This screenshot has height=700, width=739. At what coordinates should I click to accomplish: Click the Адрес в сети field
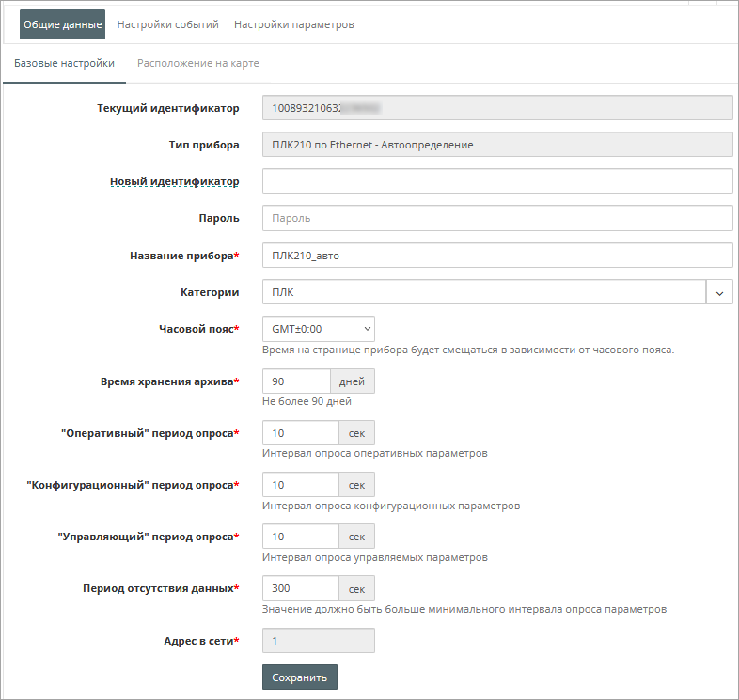pyautogui.click(x=318, y=641)
